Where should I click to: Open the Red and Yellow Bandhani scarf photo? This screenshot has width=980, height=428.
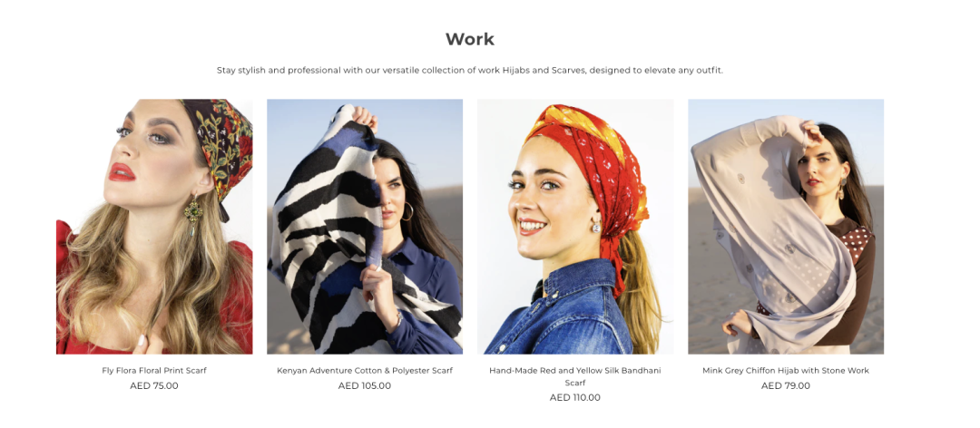coord(575,227)
